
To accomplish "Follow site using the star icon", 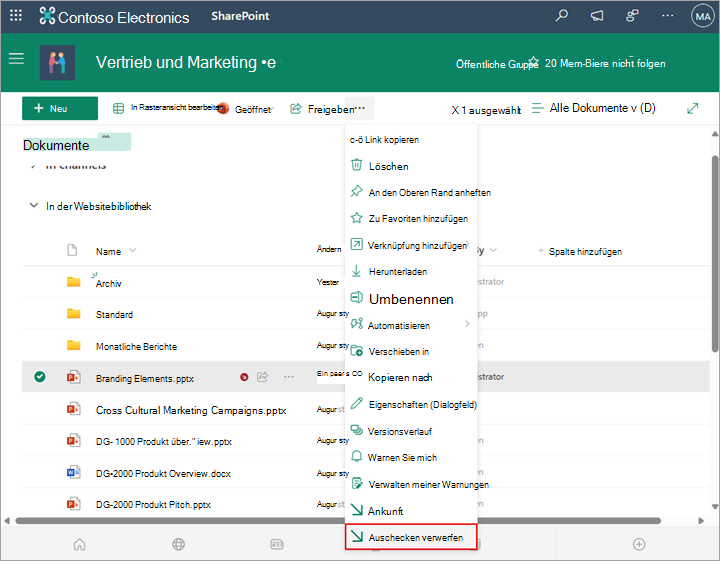I will click(x=533, y=62).
